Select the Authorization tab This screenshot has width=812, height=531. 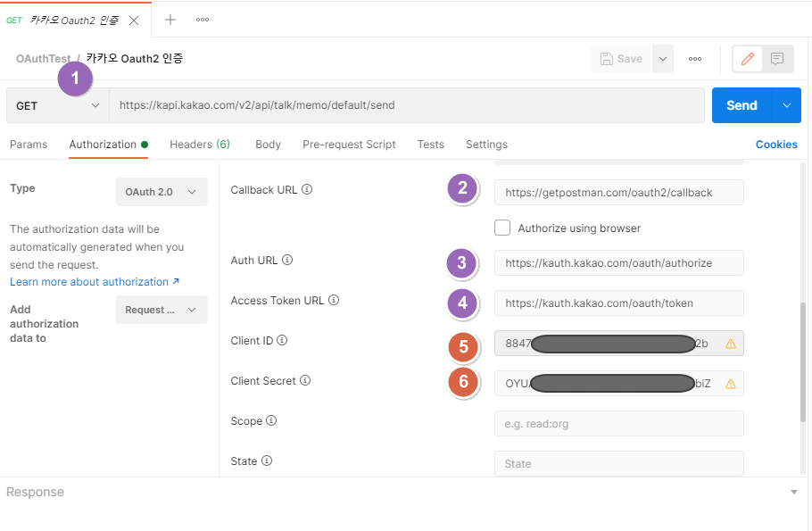point(108,145)
